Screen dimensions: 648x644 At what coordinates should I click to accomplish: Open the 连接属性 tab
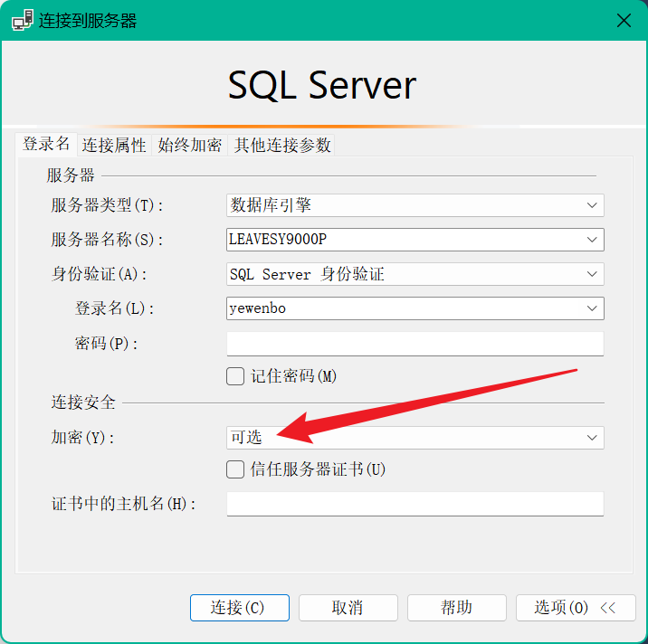click(114, 146)
